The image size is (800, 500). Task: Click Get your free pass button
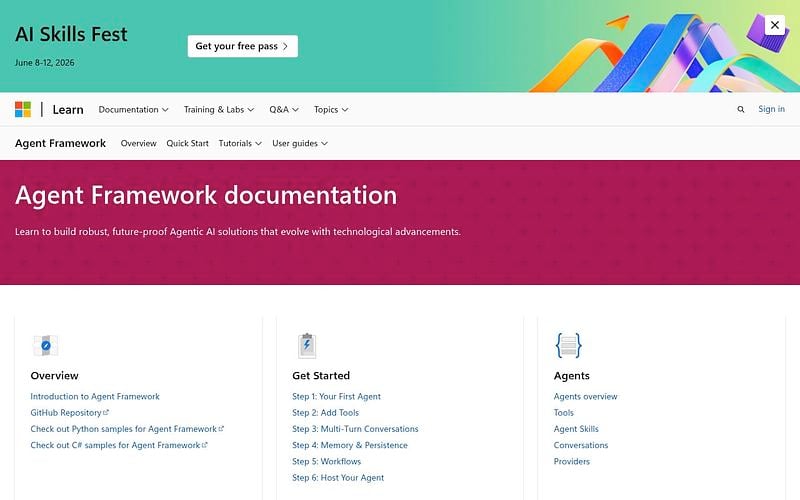pyautogui.click(x=242, y=46)
